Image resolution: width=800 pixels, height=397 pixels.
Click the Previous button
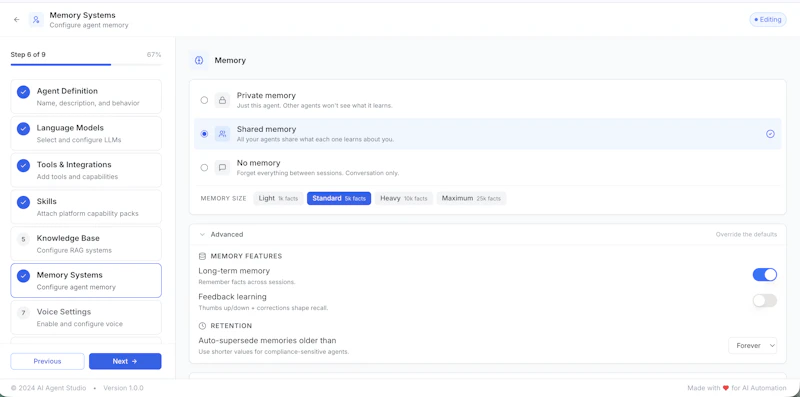(47, 361)
